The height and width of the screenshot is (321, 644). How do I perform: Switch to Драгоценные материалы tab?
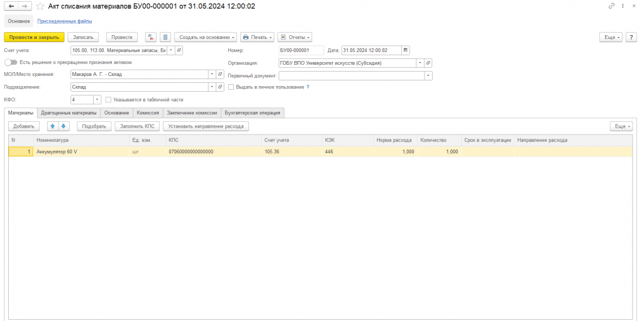[x=69, y=112]
